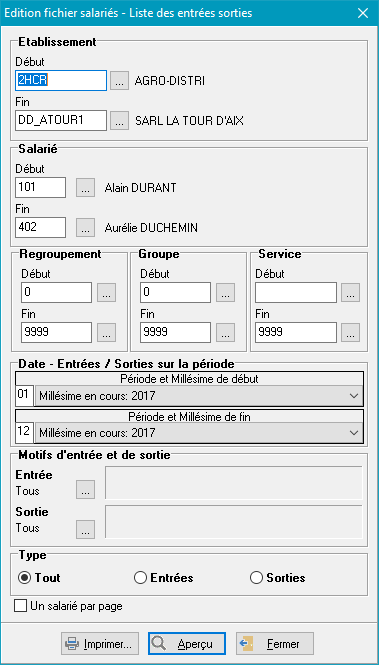379x665 pixels.
Task: Browse for Salarié Fin employee
Action: coord(85,228)
